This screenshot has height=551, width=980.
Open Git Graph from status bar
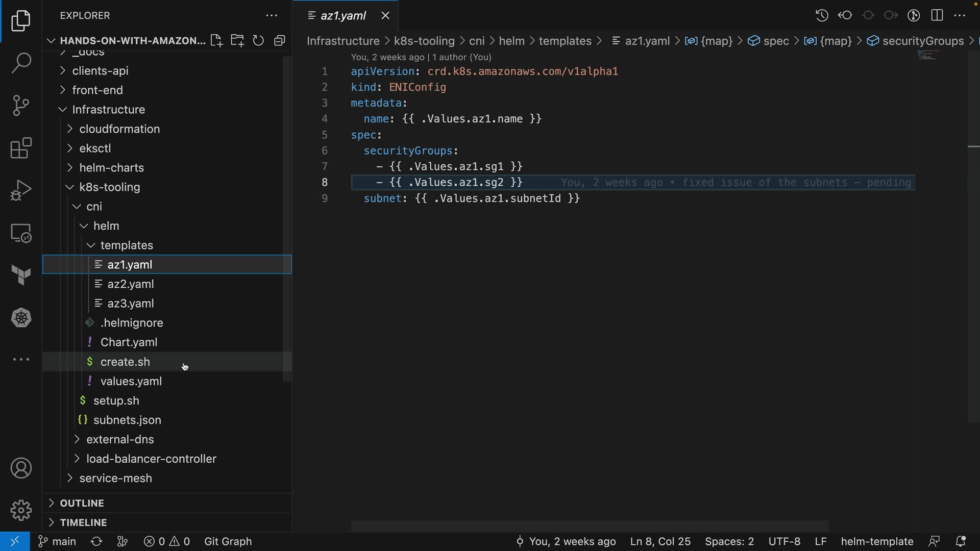click(228, 541)
